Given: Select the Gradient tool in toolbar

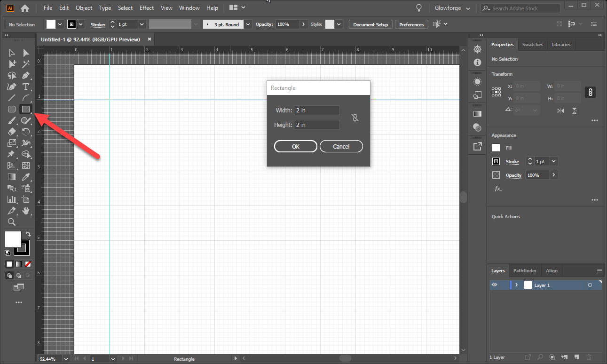Looking at the screenshot, I should (12, 177).
